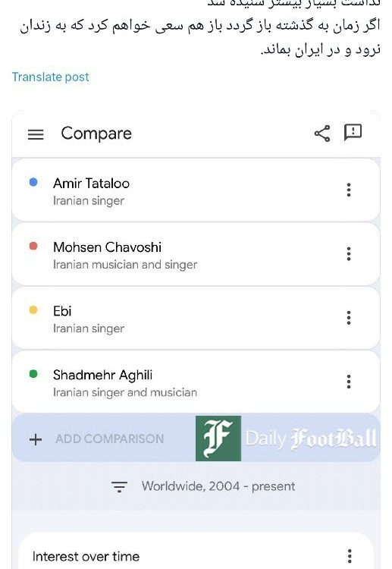Click the blue dot for Amir Tataloo
This screenshot has height=569, width=392.
[x=33, y=182]
